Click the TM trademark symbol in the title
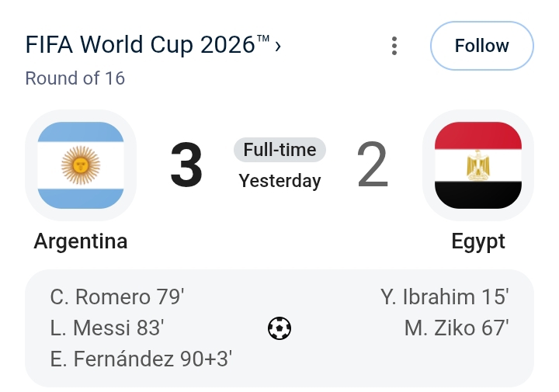Screen dimensions: 559x392 click(263, 39)
